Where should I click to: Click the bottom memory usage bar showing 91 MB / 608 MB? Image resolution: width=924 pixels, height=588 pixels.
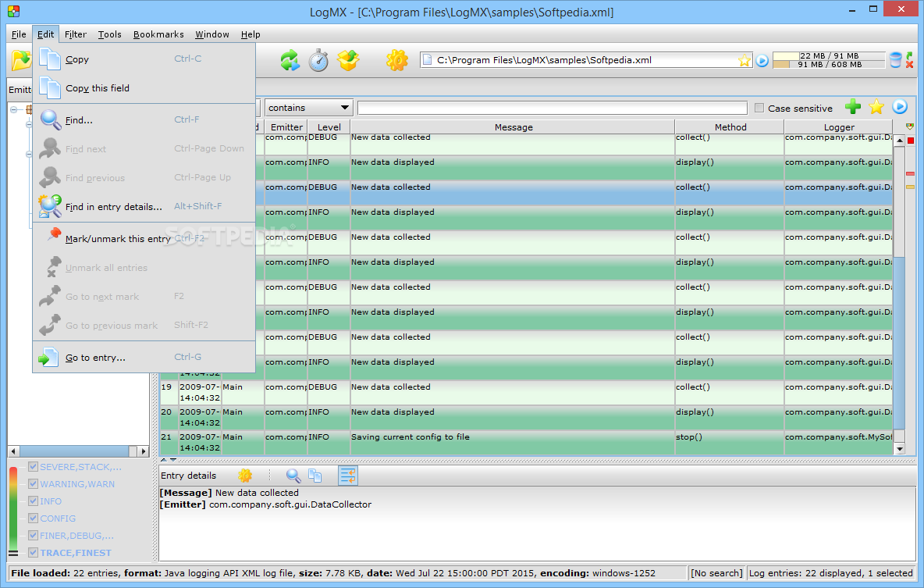point(829,64)
